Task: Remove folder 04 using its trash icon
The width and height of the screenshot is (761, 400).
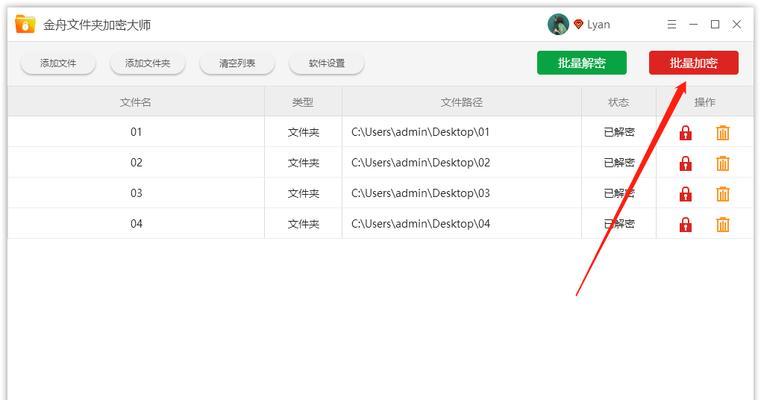Action: (x=723, y=224)
